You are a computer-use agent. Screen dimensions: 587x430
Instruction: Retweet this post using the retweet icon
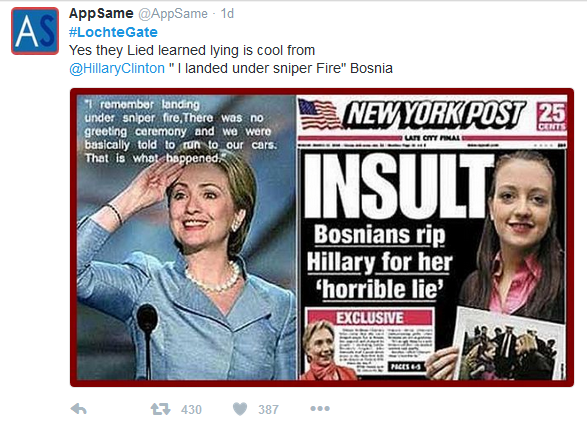[160, 409]
